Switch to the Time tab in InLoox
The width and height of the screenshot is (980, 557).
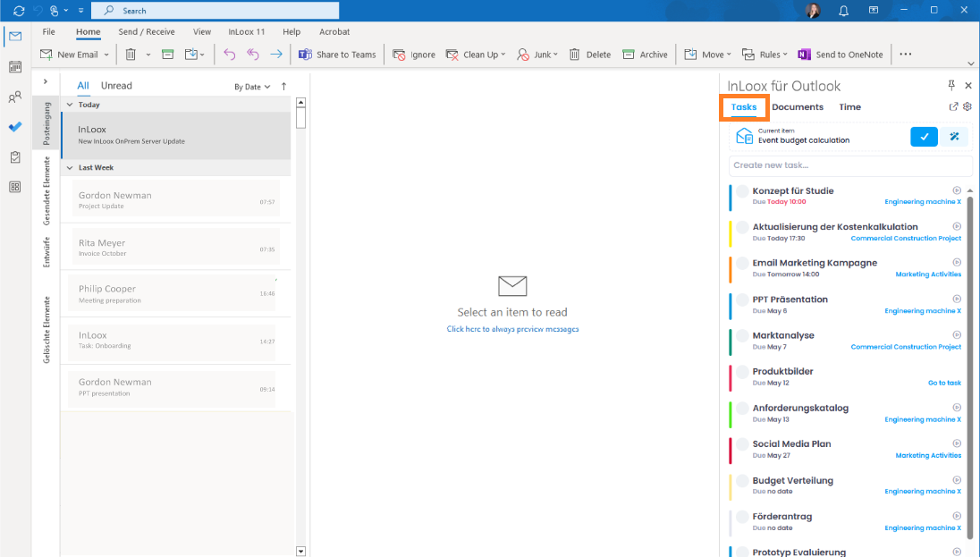[x=850, y=107]
